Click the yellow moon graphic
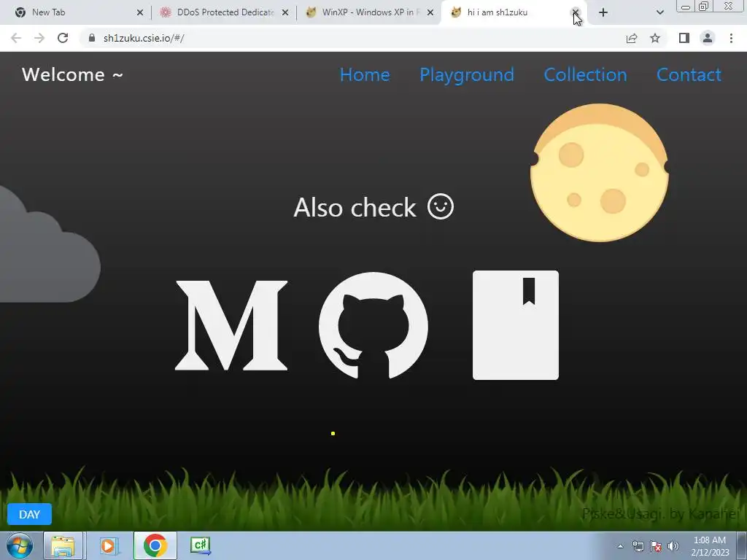 (600, 172)
